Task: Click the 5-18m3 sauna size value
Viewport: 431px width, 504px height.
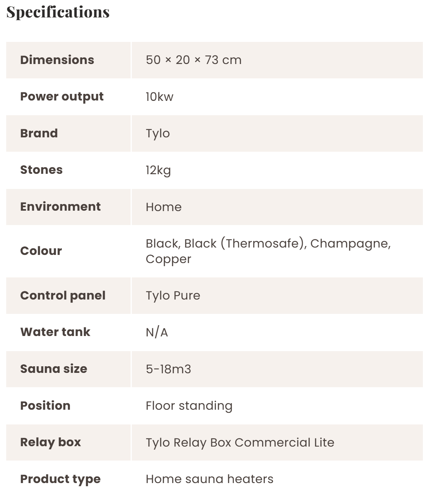Action: [x=168, y=369]
